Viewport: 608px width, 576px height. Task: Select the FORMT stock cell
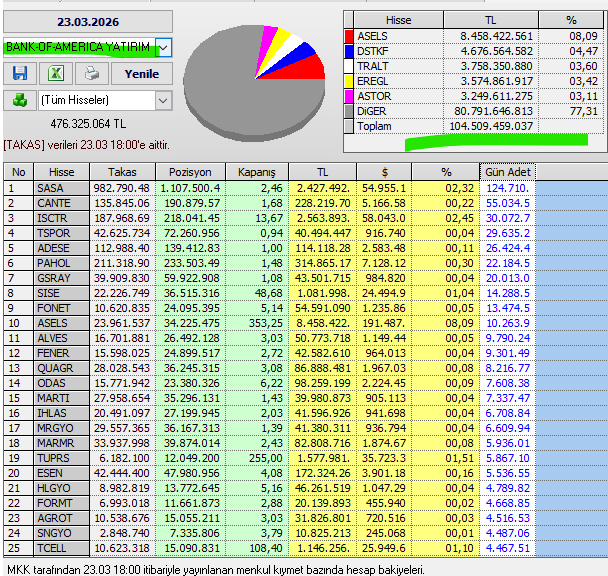[62, 503]
